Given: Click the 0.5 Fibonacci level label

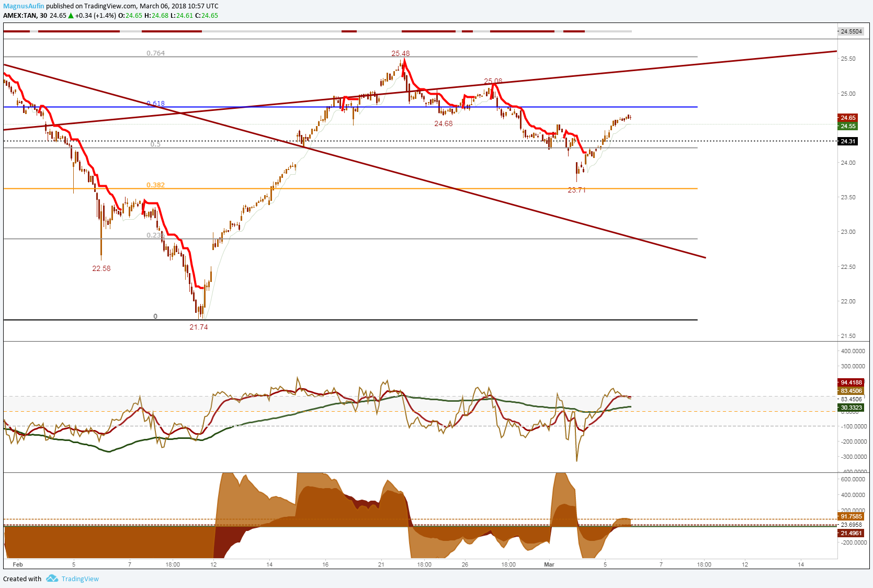Looking at the screenshot, I should point(155,144).
